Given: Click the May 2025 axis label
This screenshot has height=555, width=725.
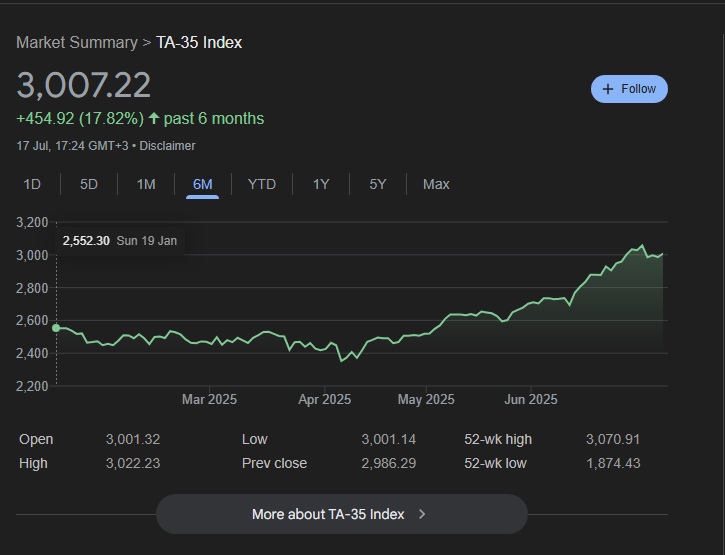Looking at the screenshot, I should [x=426, y=399].
